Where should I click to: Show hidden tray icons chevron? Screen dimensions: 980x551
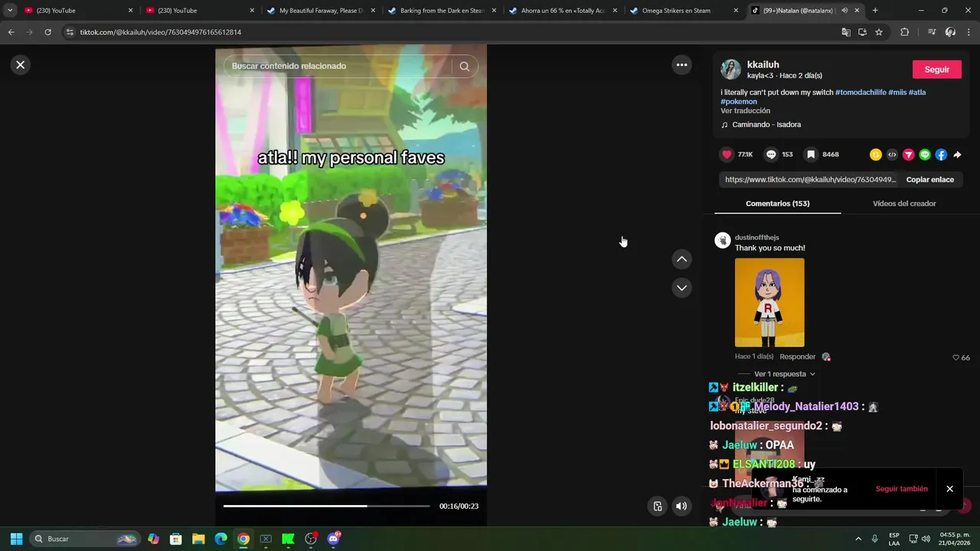(857, 539)
